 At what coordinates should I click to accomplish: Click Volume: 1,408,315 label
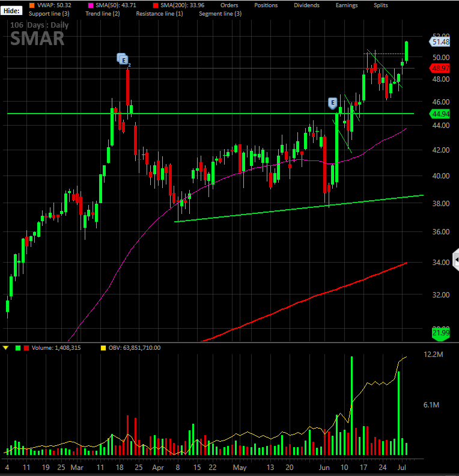click(x=56, y=348)
